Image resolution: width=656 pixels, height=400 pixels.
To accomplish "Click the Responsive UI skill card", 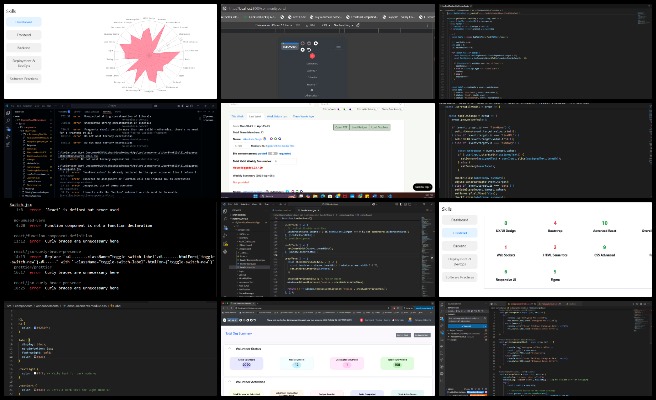I will (505, 275).
